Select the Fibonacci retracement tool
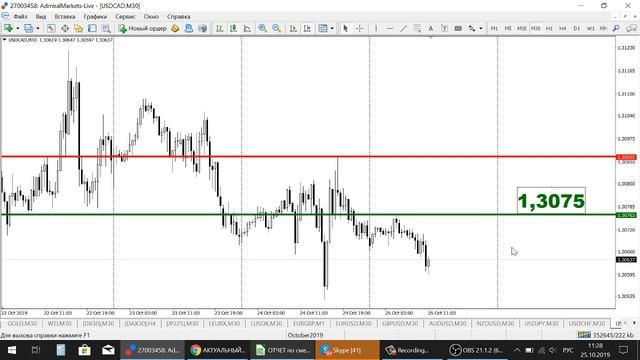 click(417, 28)
